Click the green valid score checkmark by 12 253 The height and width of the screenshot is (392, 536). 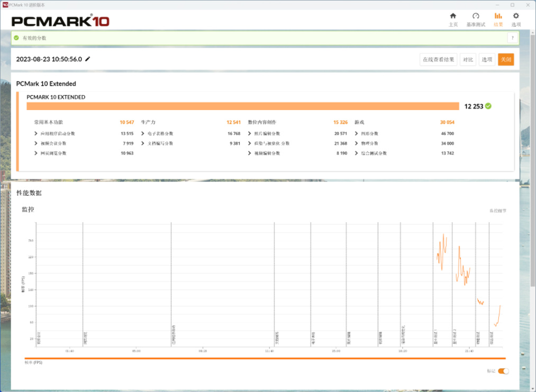(x=488, y=106)
